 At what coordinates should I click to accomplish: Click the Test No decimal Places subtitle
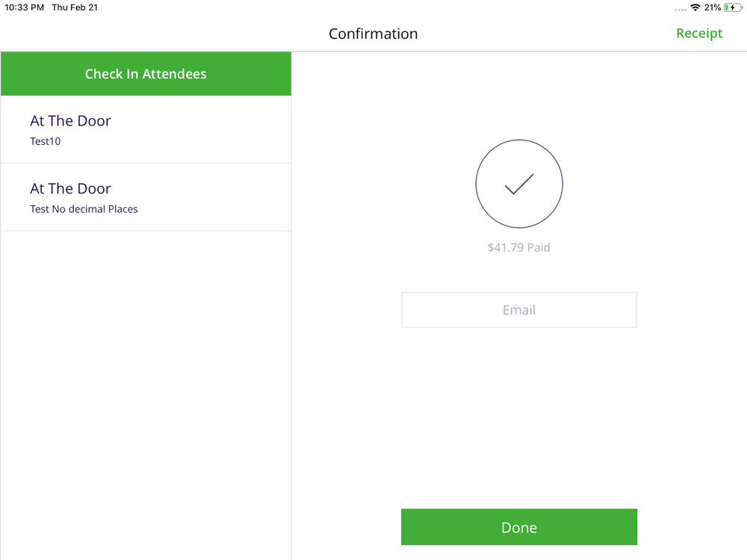pyautogui.click(x=84, y=209)
